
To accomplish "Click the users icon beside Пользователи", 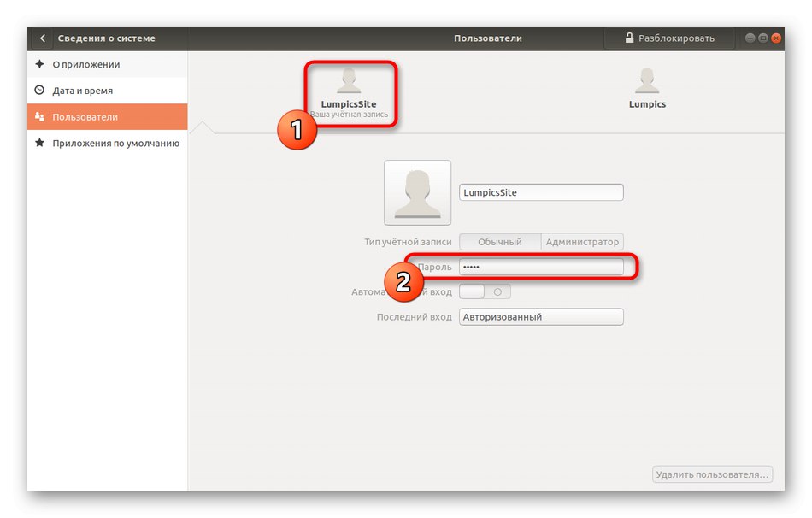I will (x=39, y=116).
